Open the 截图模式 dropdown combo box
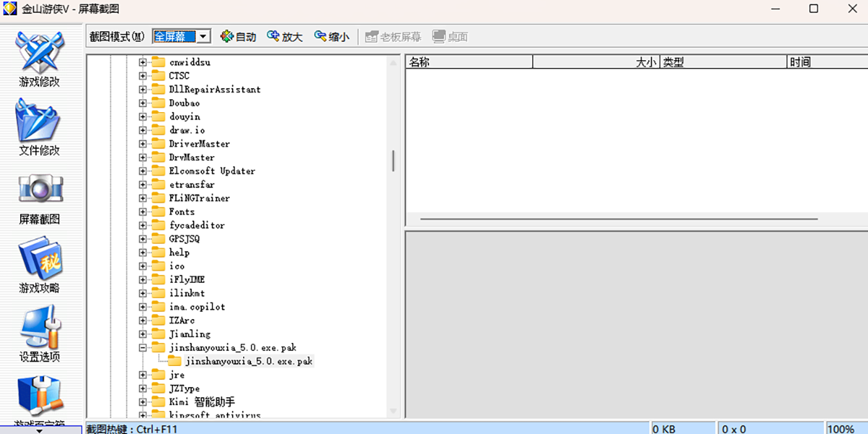 point(204,37)
